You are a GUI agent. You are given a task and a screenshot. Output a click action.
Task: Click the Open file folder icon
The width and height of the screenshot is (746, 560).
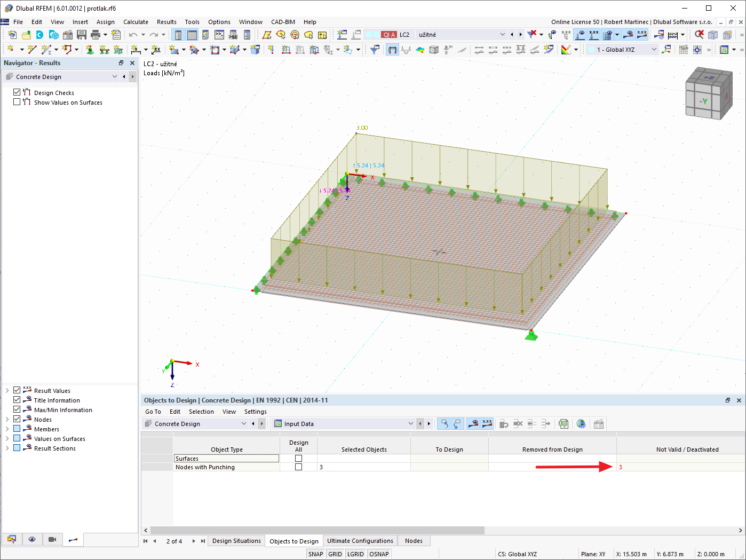click(26, 35)
